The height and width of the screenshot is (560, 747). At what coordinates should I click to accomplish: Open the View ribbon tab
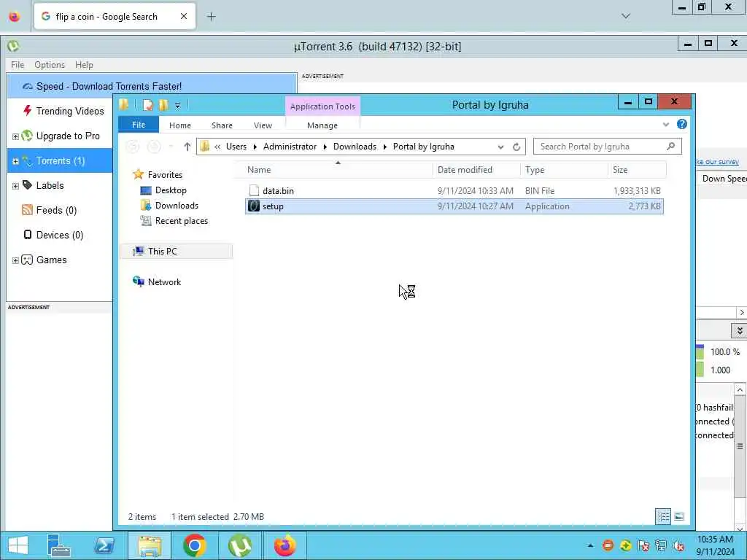[x=263, y=125]
